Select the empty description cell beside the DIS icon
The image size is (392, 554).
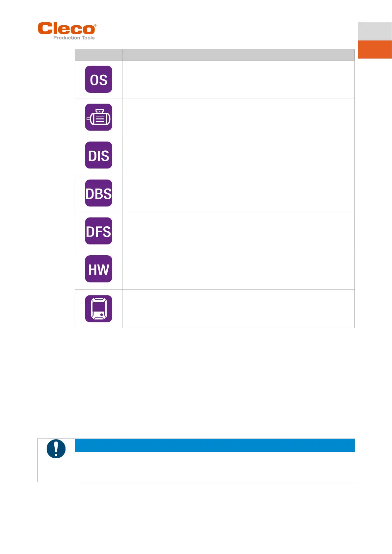click(238, 155)
